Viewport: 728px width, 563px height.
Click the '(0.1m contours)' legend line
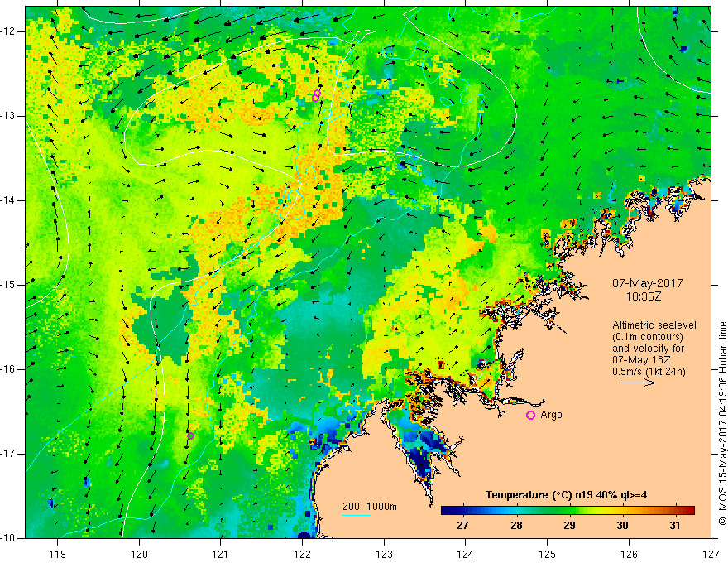coord(648,337)
